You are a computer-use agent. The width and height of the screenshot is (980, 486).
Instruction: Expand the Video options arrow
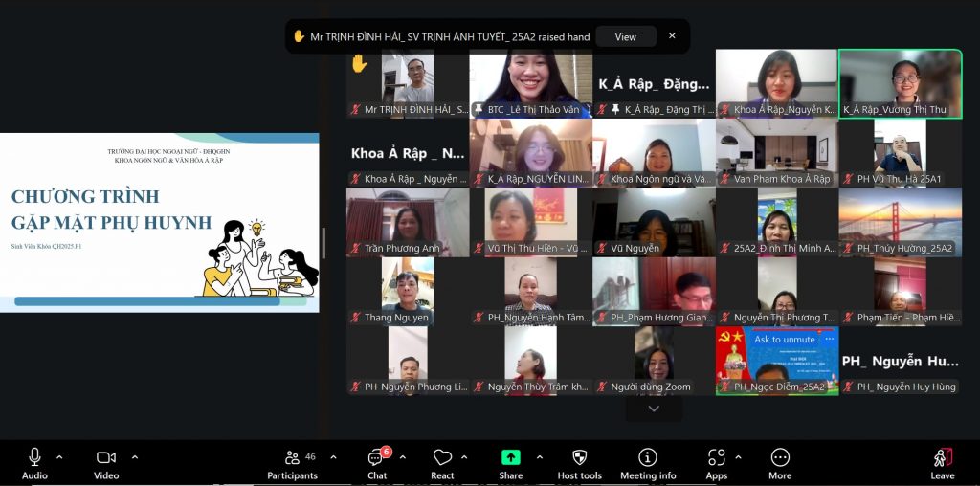[x=134, y=457]
